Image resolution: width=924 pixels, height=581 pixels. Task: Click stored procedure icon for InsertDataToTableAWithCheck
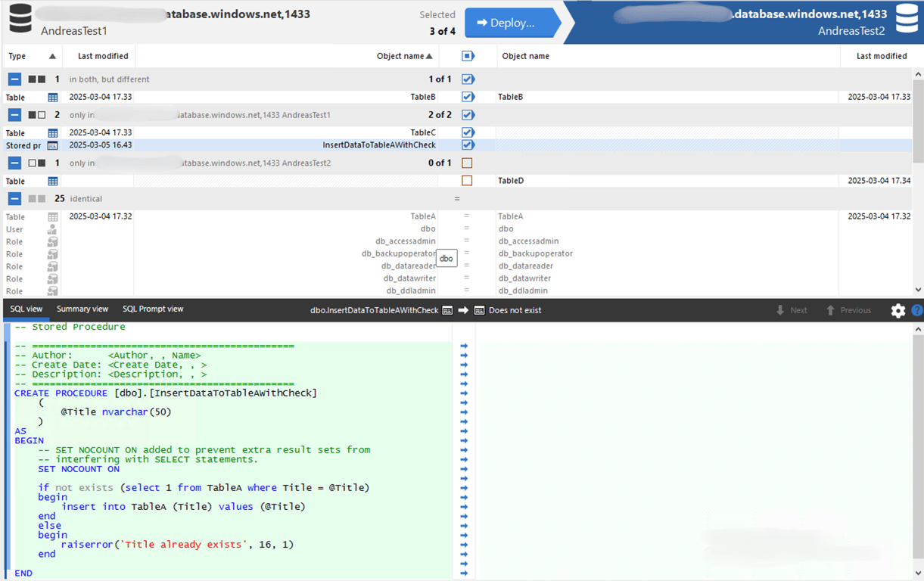coord(53,145)
